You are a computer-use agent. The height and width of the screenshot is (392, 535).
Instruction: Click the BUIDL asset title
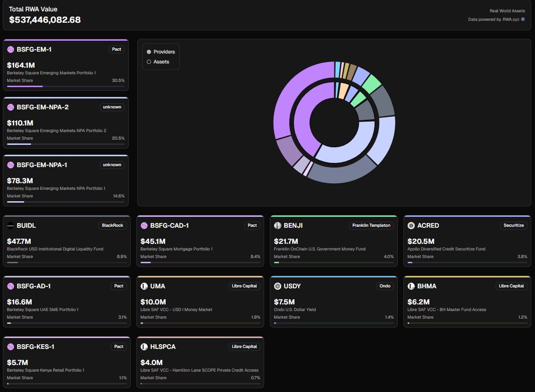point(26,225)
